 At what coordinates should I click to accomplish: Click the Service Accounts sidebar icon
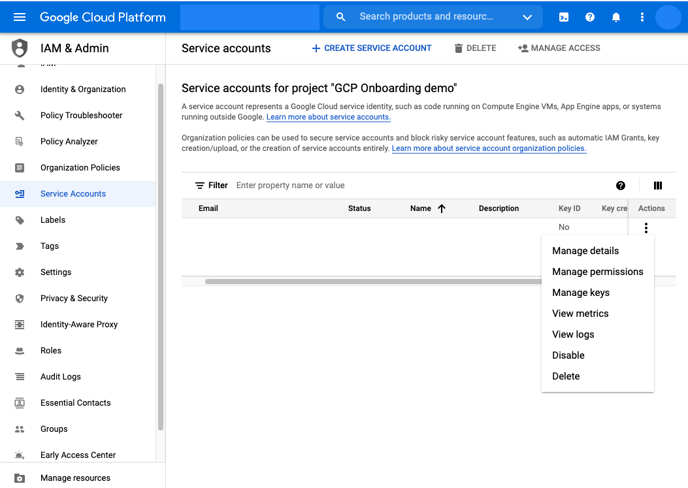pos(19,194)
